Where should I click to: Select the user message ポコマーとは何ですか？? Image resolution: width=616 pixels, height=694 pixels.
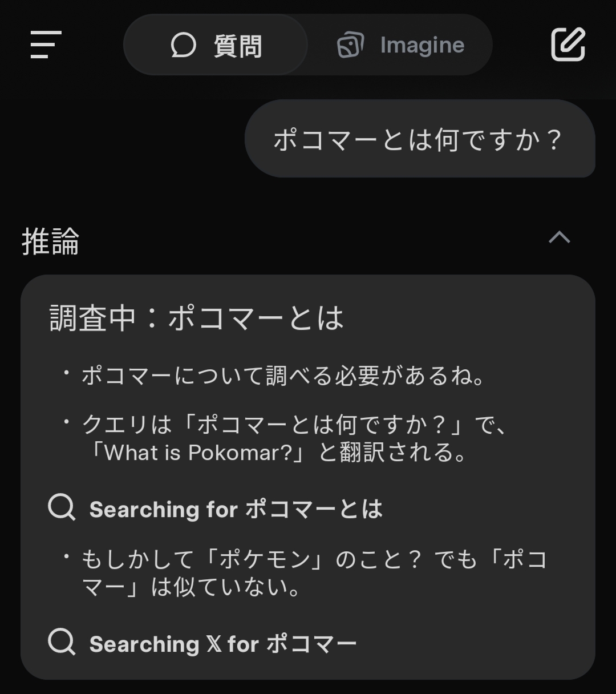pyautogui.click(x=419, y=140)
